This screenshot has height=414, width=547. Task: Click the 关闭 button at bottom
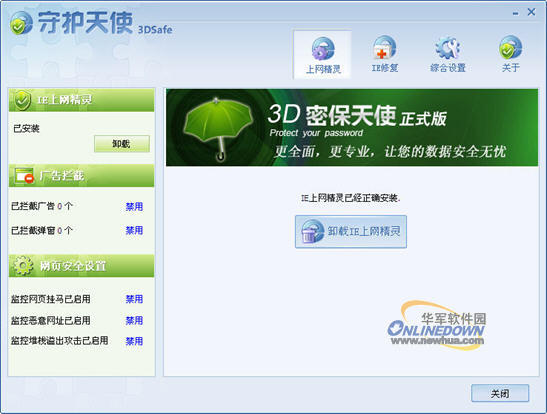pos(500,393)
